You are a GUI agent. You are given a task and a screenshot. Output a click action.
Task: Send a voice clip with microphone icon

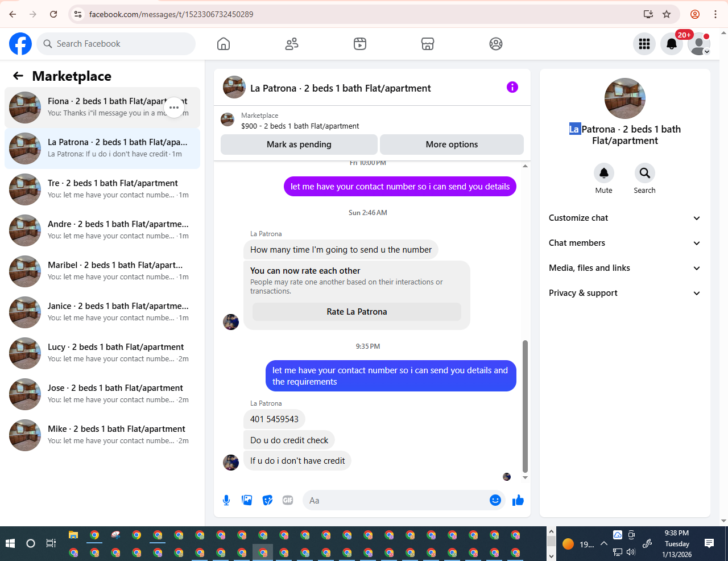226,500
